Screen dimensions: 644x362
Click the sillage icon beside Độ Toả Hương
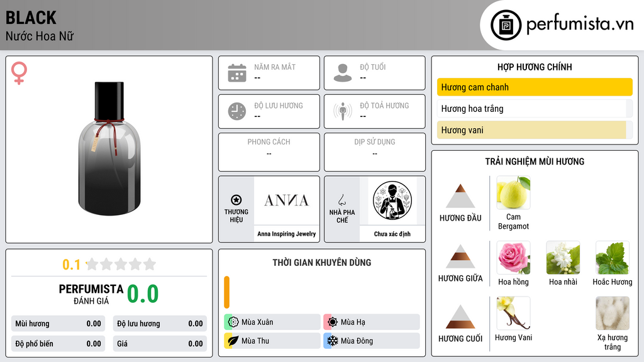coord(343,111)
